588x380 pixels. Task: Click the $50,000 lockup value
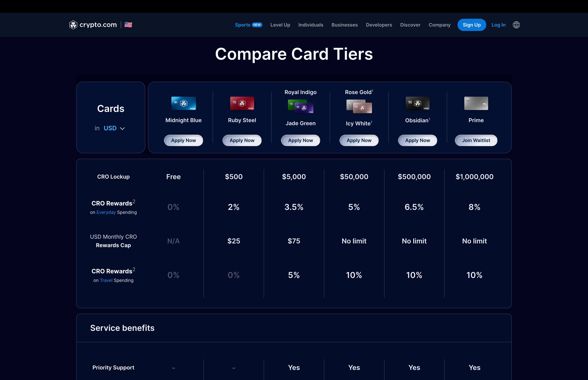click(354, 177)
